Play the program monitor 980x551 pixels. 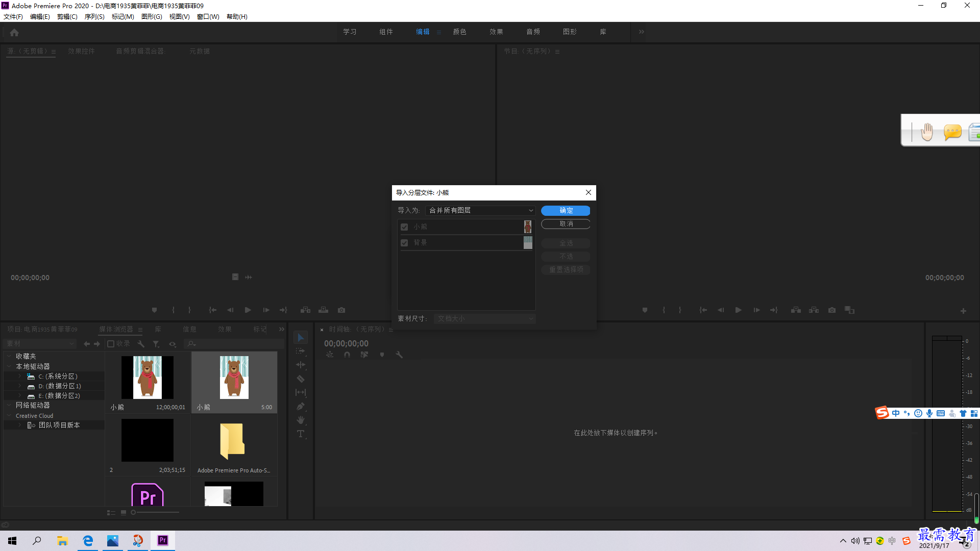click(x=738, y=310)
